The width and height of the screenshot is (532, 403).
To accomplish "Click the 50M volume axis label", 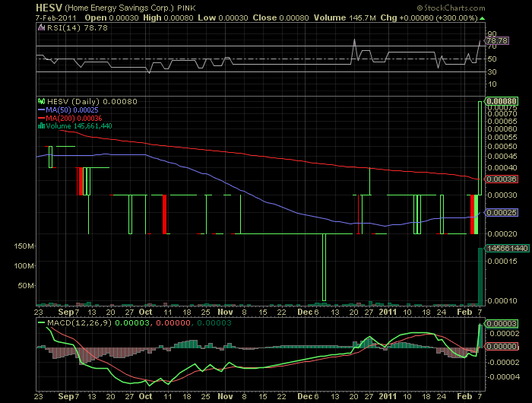I will pyautogui.click(x=25, y=285).
